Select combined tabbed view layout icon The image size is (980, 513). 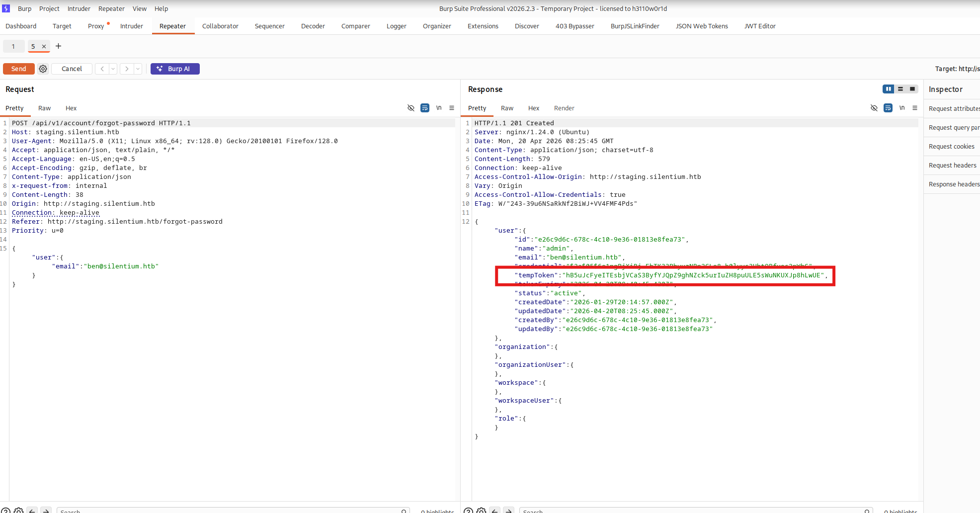pyautogui.click(x=912, y=89)
